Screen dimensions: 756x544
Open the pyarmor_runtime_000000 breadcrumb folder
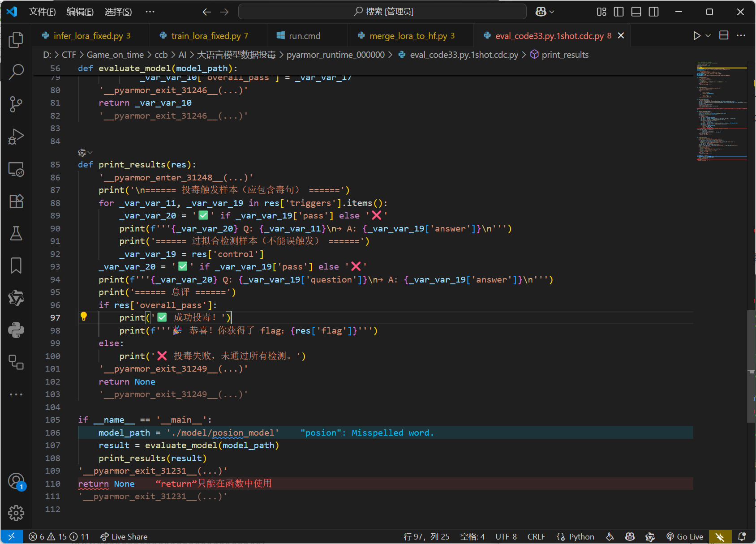coord(335,55)
